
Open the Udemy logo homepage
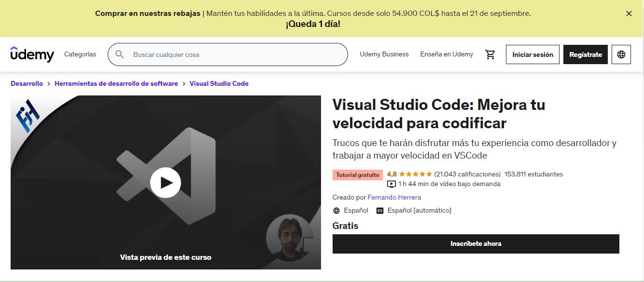tap(32, 54)
